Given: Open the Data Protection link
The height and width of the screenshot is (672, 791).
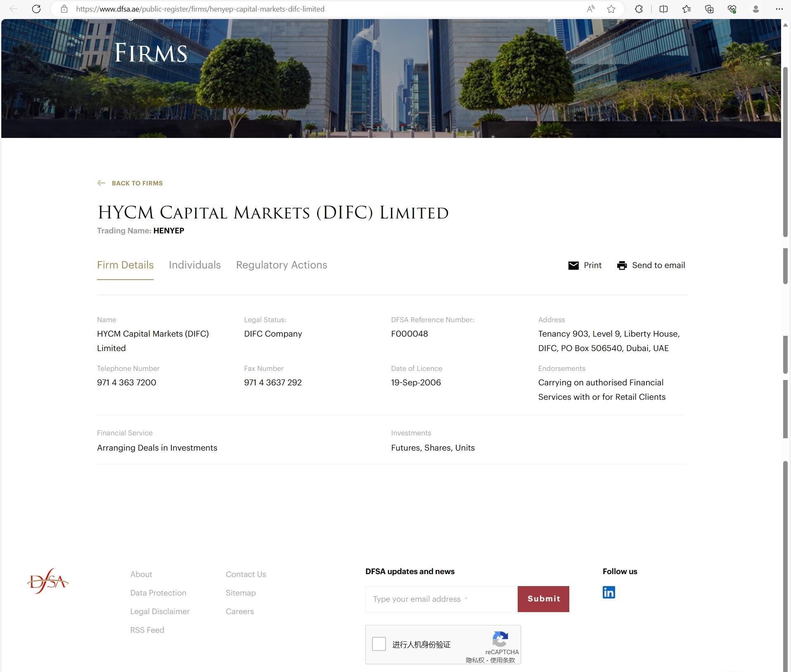Looking at the screenshot, I should [x=158, y=593].
